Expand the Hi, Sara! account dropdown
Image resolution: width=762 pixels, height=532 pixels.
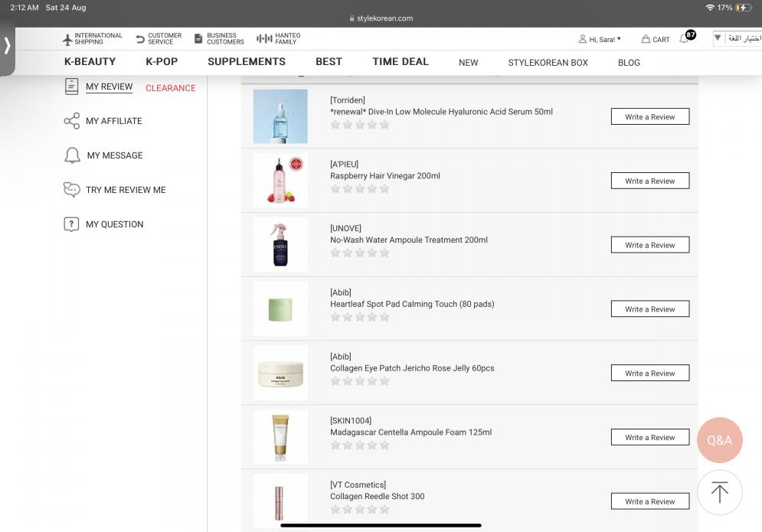pyautogui.click(x=600, y=39)
